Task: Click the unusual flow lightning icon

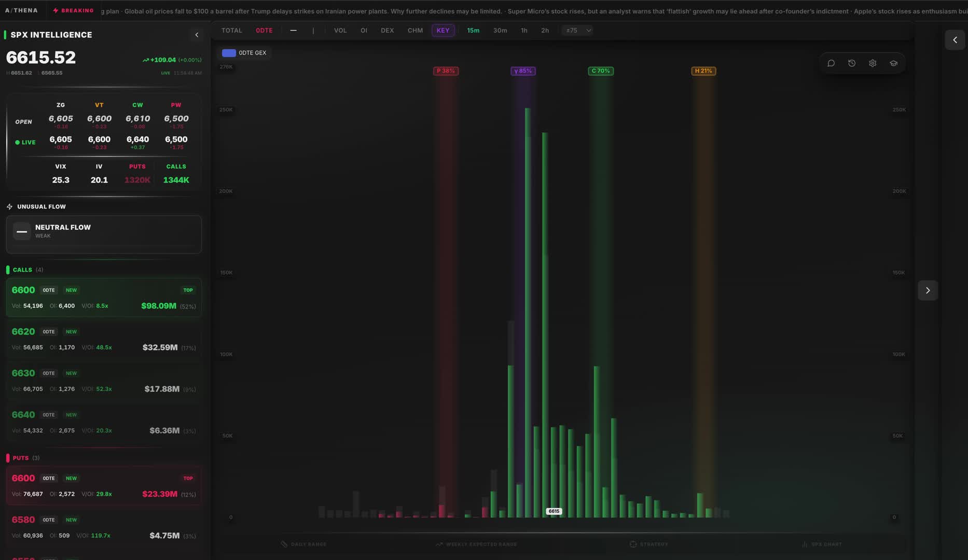Action: pyautogui.click(x=9, y=206)
